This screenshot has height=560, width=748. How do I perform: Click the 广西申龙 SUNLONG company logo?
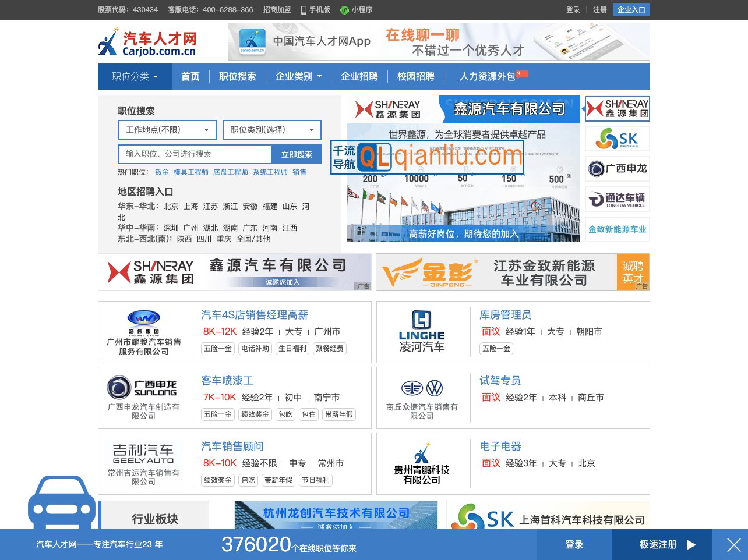pyautogui.click(x=142, y=387)
